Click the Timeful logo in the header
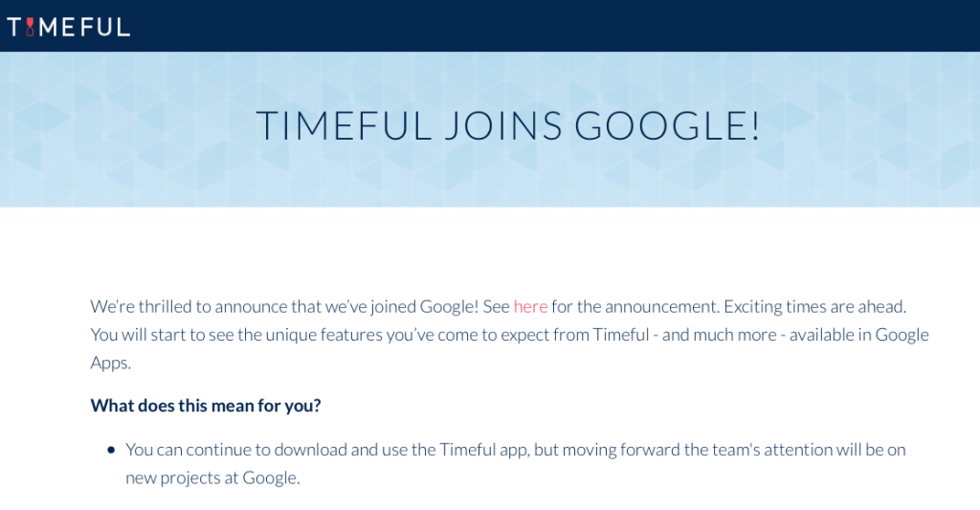Viewport: 980px width, 510px height. point(69,26)
